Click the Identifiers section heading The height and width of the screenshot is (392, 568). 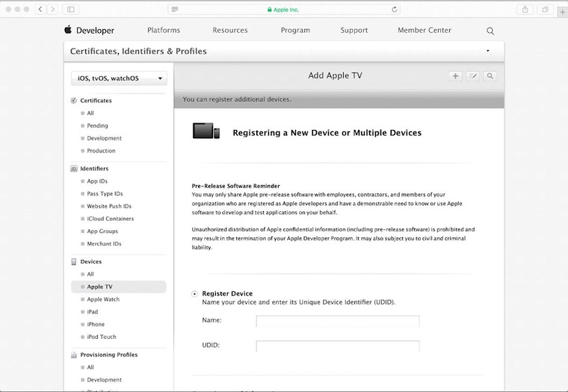94,169
